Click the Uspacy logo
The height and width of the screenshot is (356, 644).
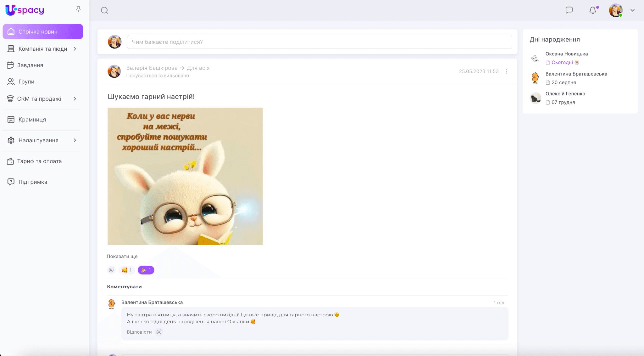(25, 10)
